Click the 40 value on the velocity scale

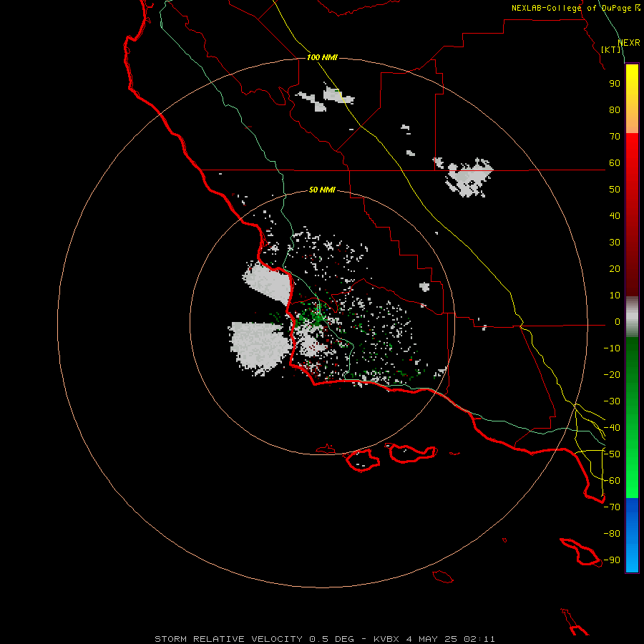[x=615, y=216]
